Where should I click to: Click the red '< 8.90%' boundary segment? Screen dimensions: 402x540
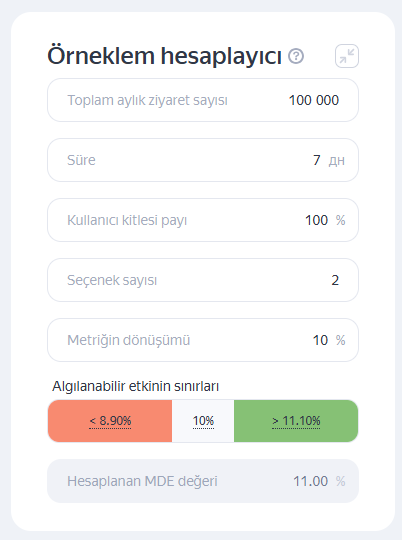pos(110,421)
